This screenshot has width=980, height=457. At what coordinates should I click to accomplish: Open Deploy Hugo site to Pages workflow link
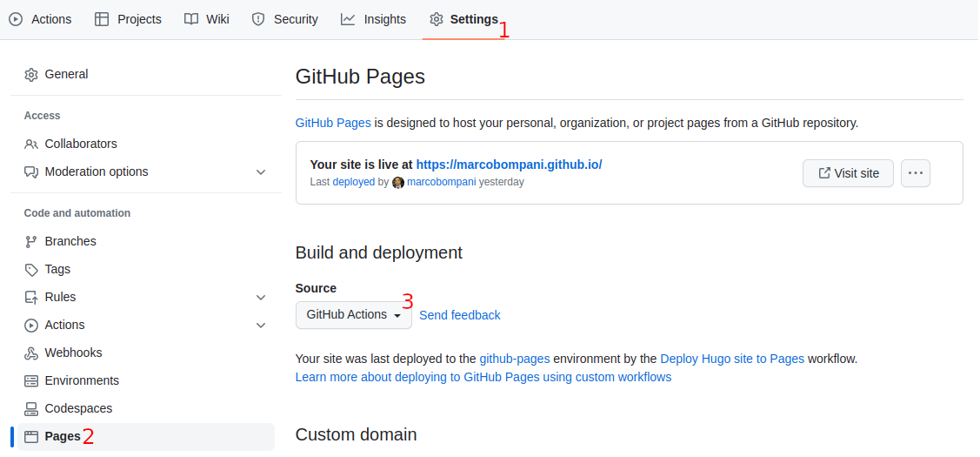[x=732, y=360]
